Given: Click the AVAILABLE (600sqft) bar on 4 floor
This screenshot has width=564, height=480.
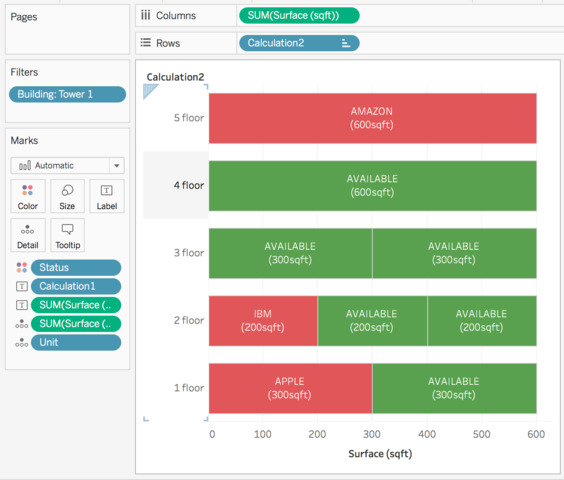Looking at the screenshot, I should tap(373, 186).
